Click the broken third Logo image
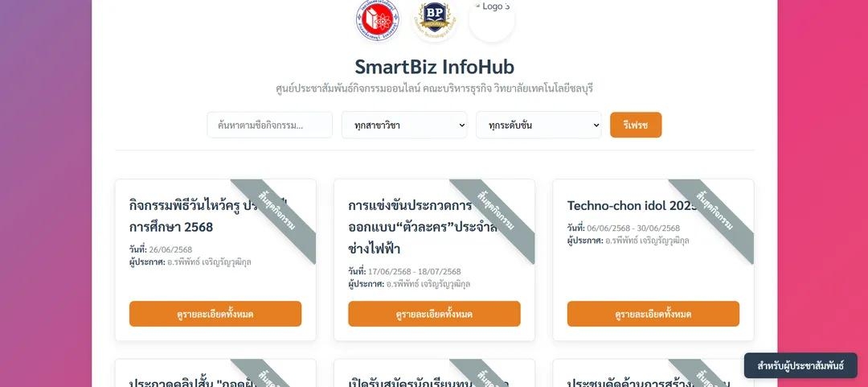 tap(492, 20)
